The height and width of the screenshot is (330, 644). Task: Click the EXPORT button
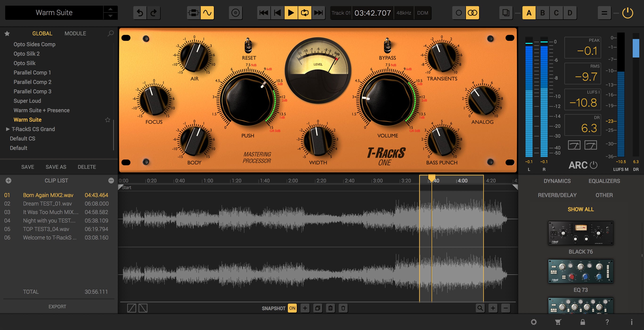[x=57, y=306]
